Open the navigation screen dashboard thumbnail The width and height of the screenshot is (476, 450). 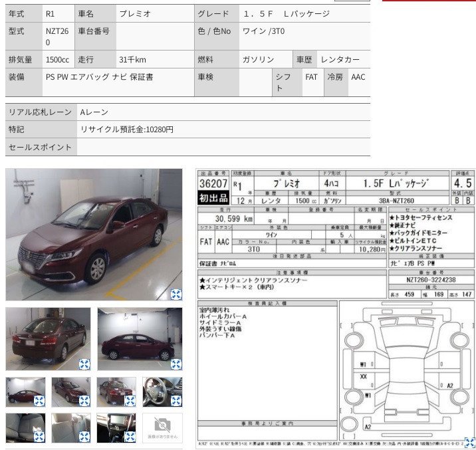click(116, 428)
